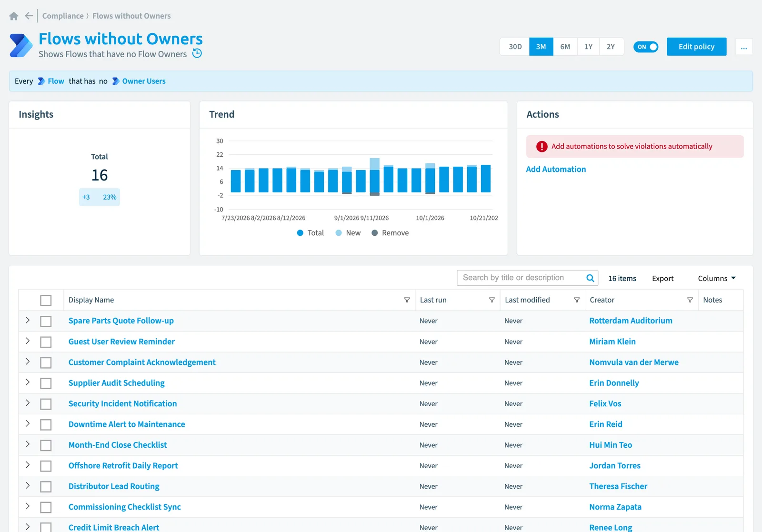This screenshot has height=532, width=762.
Task: Open the schedule clock icon beside the subtitle
Action: pos(197,53)
